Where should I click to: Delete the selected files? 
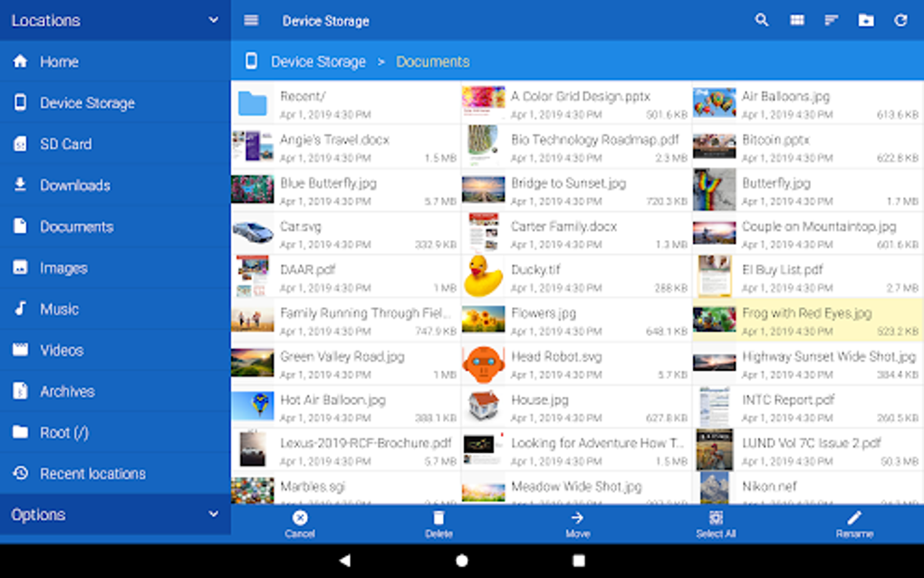(x=438, y=523)
